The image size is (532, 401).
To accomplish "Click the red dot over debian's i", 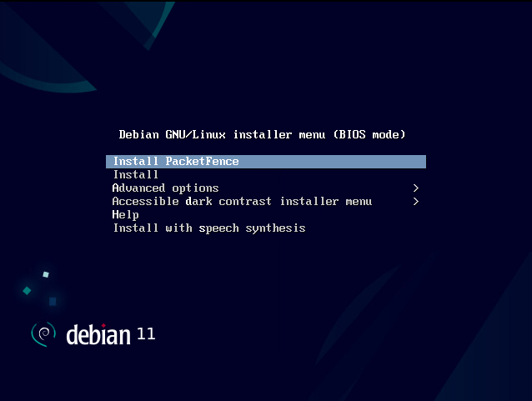I will coord(103,326).
